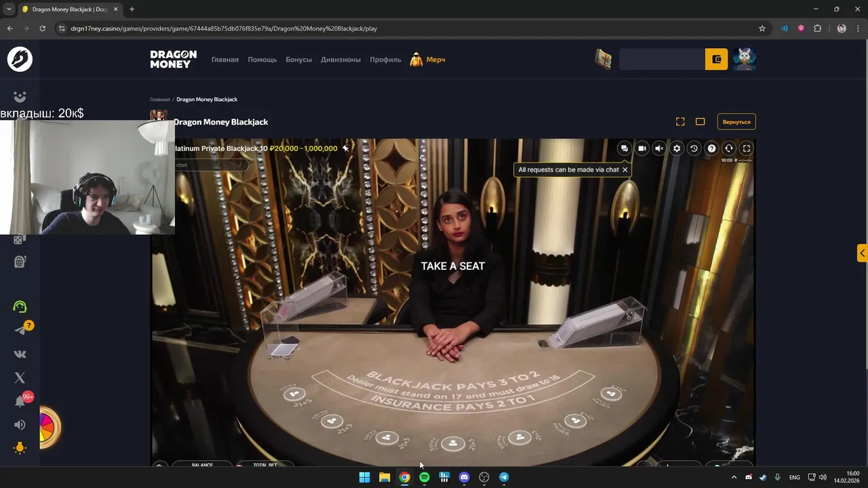Viewport: 868px width, 488px height.
Task: Click TAKE A SEAT prompt
Action: point(453,266)
